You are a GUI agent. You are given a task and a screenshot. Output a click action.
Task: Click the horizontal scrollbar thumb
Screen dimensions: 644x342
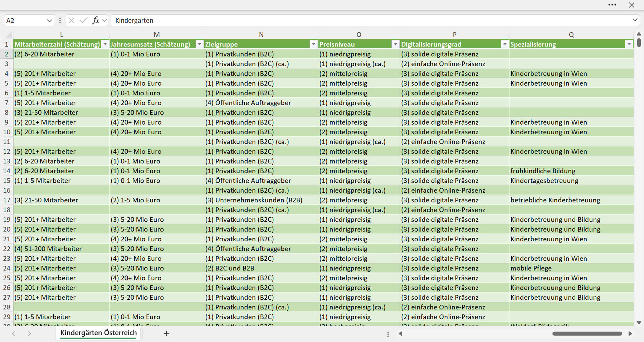[x=587, y=333]
